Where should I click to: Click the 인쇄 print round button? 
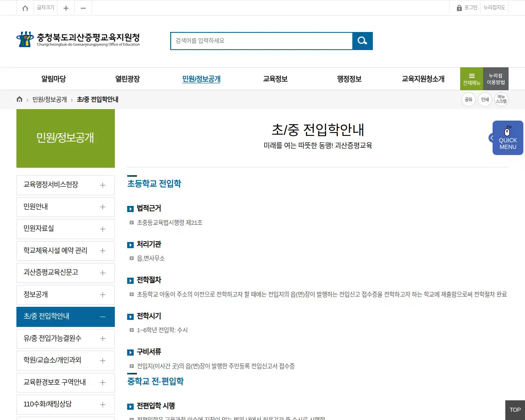click(x=485, y=100)
